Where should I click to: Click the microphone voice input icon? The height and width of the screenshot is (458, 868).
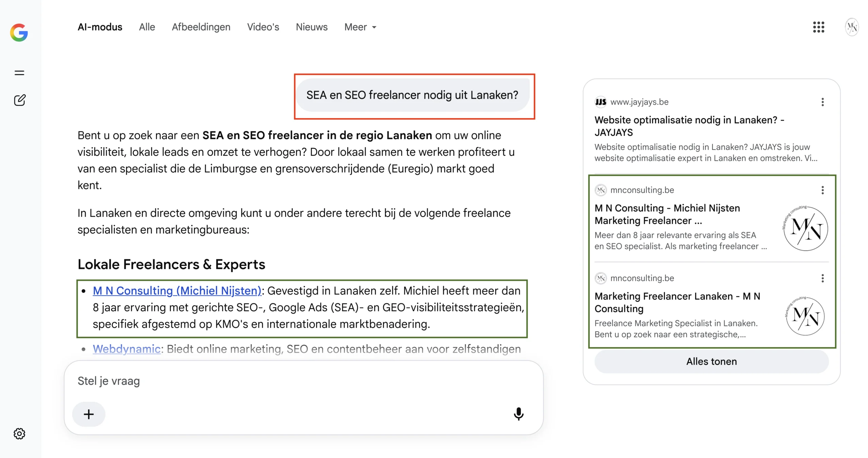coord(518,414)
